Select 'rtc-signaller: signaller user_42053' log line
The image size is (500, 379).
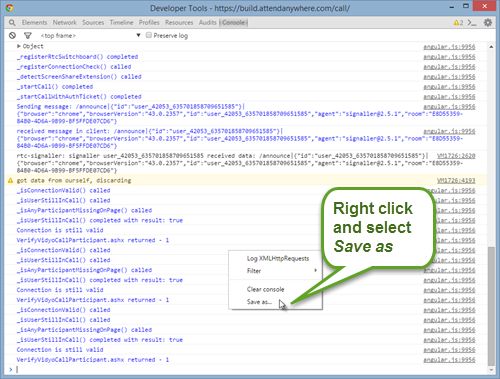coord(239,163)
